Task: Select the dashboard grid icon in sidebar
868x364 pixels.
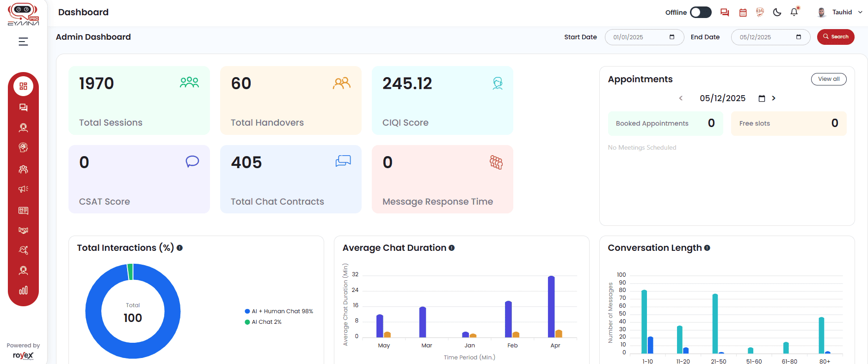Action: pyautogui.click(x=23, y=86)
